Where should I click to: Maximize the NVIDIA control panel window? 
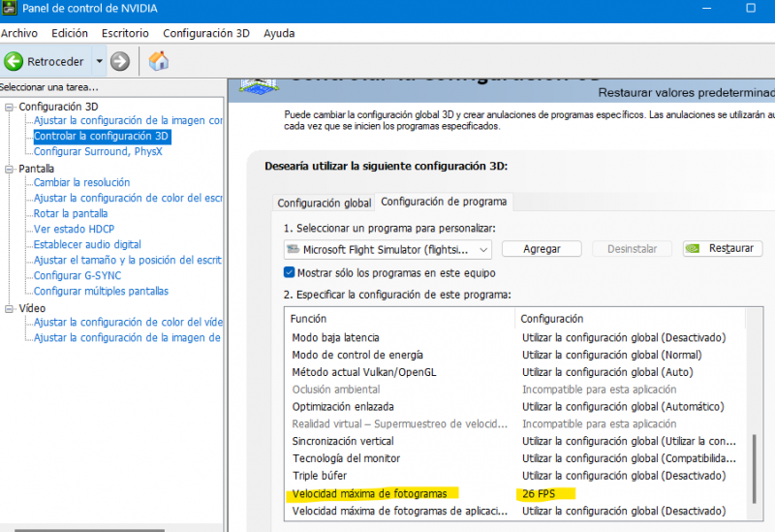751,8
